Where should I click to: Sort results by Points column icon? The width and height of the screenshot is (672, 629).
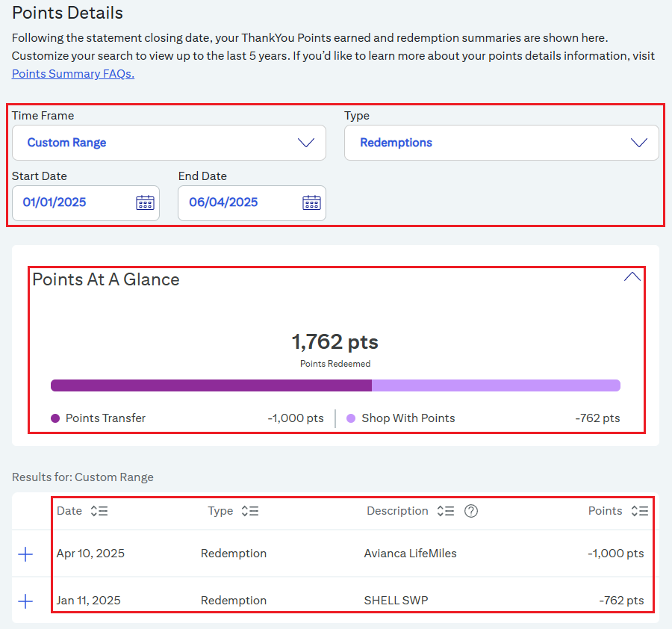pos(639,511)
